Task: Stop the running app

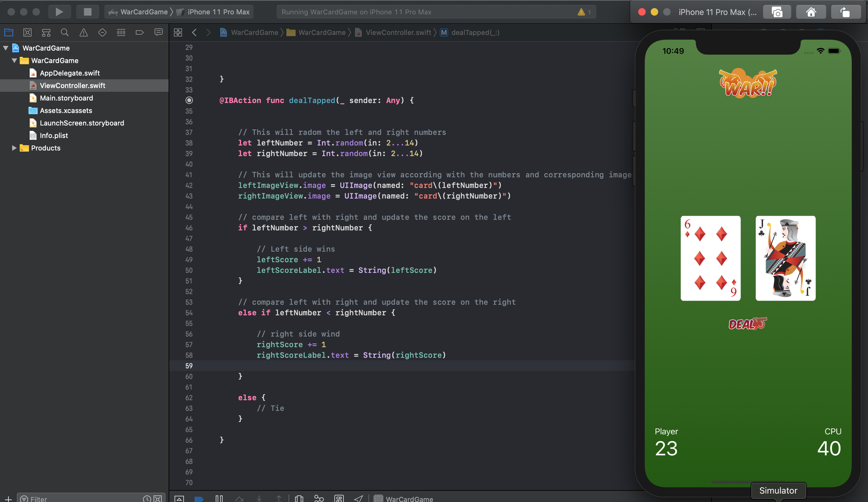Action: [x=87, y=12]
